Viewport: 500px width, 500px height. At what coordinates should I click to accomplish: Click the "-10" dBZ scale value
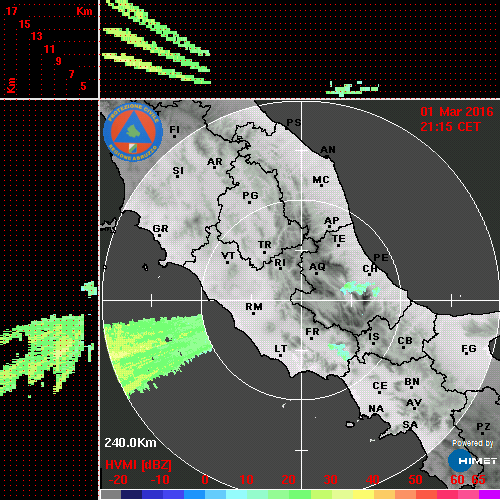pyautogui.click(x=160, y=480)
